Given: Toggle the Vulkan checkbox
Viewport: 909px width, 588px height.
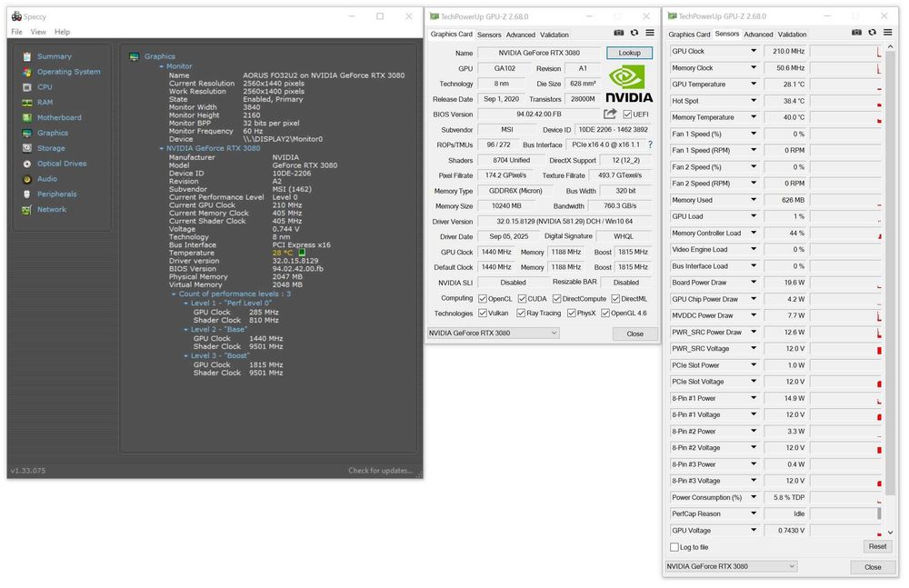Looking at the screenshot, I should pos(483,314).
